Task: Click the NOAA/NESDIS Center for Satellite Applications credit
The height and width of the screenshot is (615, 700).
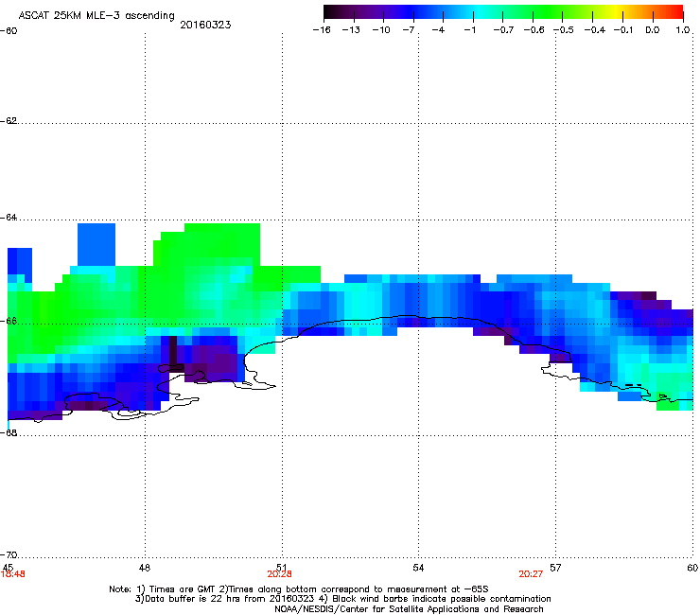Action: pyautogui.click(x=409, y=609)
